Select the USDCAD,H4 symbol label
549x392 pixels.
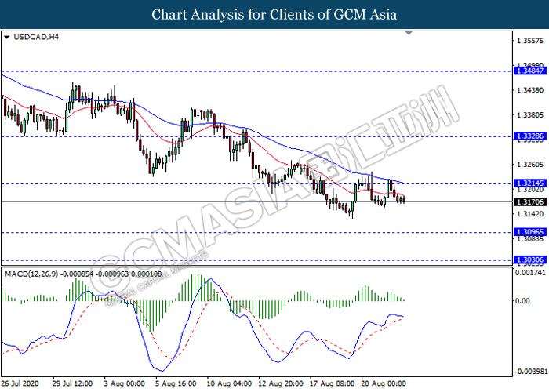36,37
